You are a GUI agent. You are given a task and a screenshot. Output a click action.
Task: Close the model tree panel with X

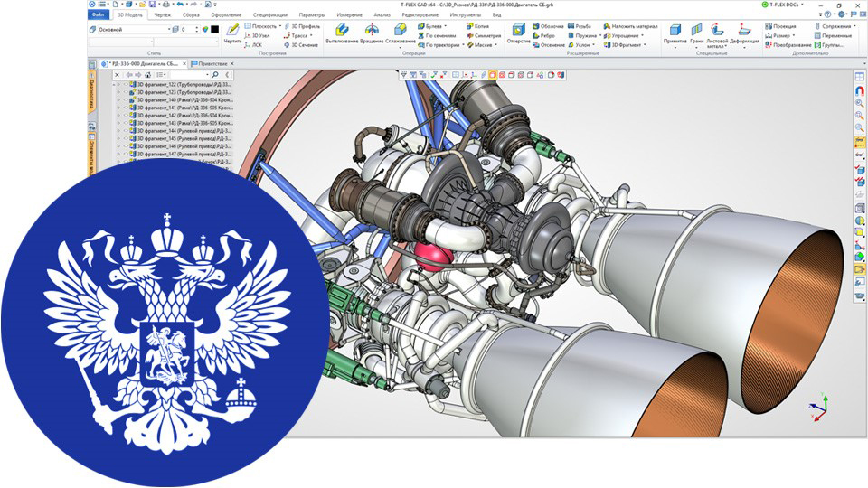point(117,75)
